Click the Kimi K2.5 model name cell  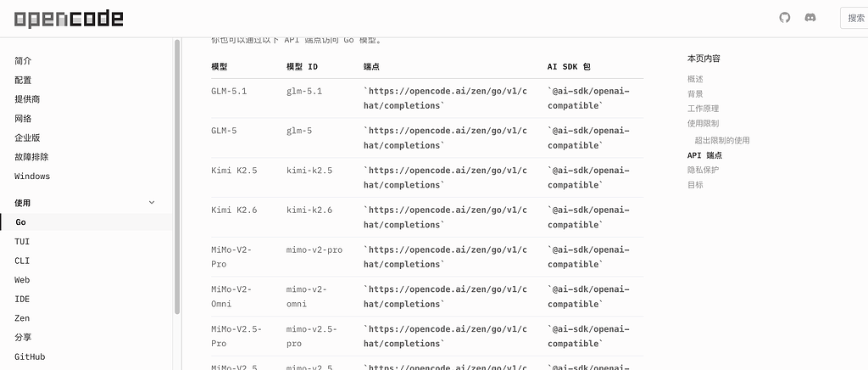click(234, 171)
